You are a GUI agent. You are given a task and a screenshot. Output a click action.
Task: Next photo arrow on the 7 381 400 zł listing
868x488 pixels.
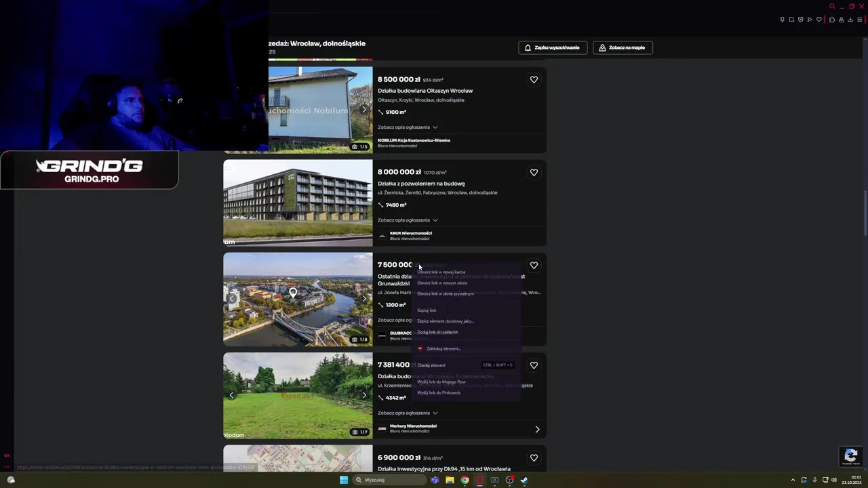click(364, 395)
